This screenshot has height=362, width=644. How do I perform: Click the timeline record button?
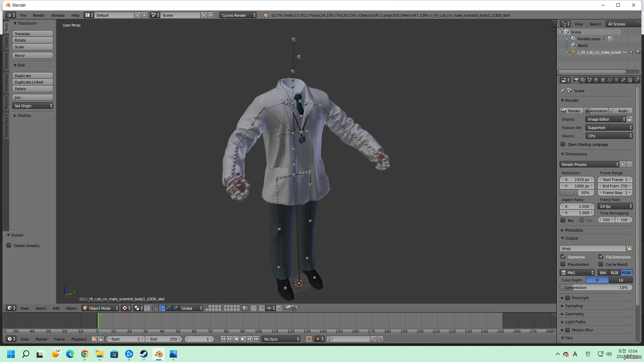coord(309,339)
